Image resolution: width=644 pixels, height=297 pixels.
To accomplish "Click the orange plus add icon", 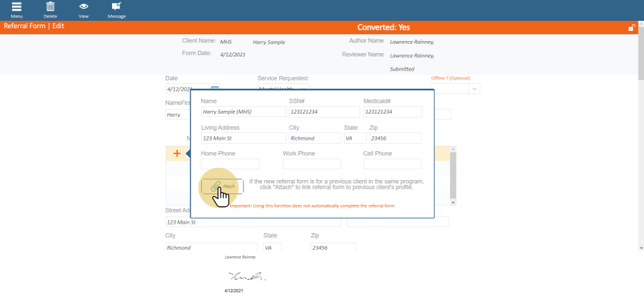I will click(177, 154).
